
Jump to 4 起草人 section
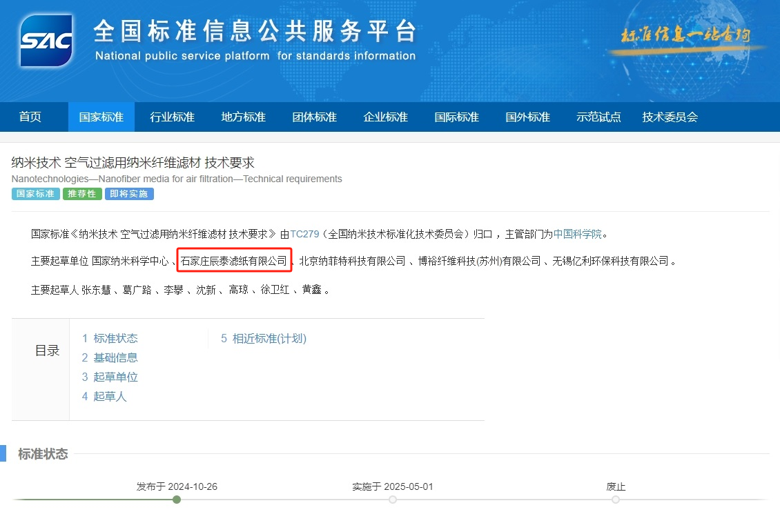point(104,396)
